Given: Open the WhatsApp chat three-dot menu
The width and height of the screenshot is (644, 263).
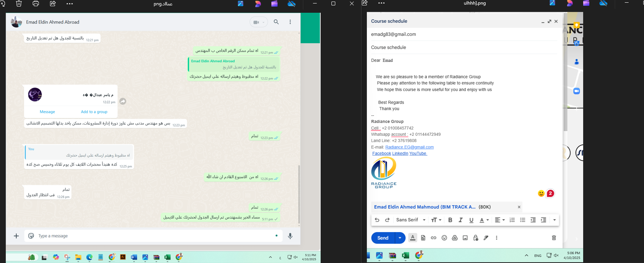Looking at the screenshot, I should 290,22.
